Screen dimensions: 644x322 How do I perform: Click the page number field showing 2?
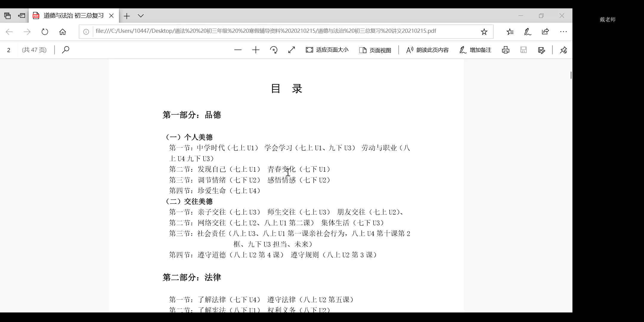(9, 50)
